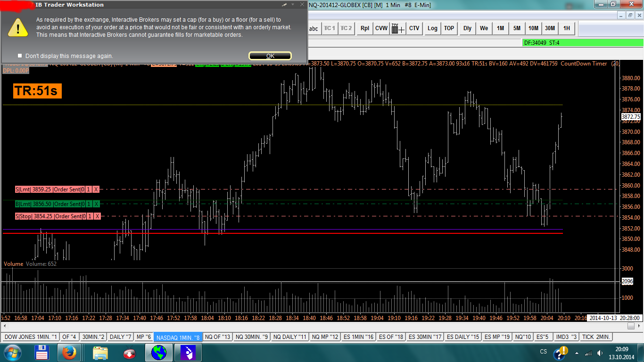Check "Don't display this message again"
This screenshot has width=644, height=362.
[20, 56]
